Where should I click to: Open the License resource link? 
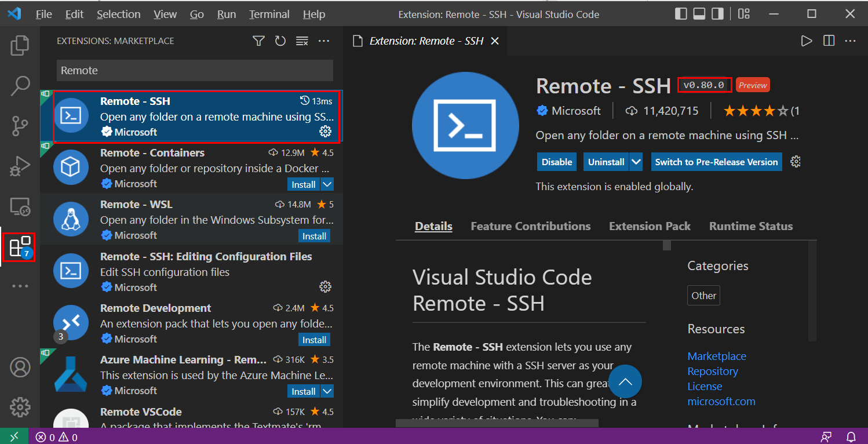point(705,386)
